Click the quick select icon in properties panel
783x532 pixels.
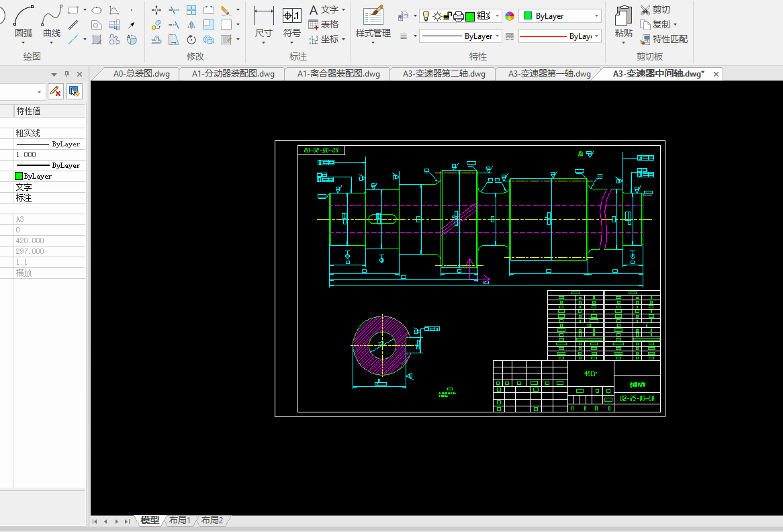[x=74, y=91]
